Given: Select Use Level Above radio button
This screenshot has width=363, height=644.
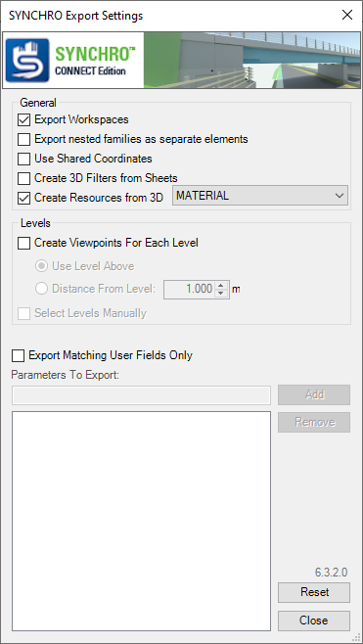Looking at the screenshot, I should 41,266.
